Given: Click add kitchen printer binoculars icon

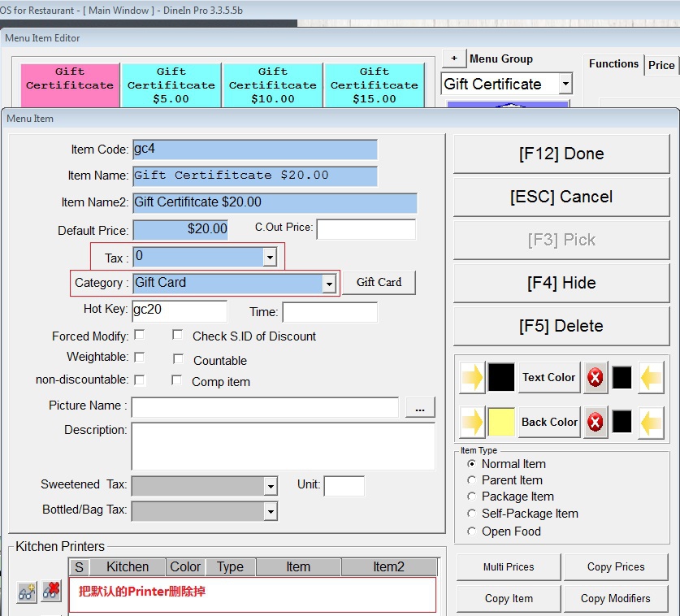Looking at the screenshot, I should point(27,592).
